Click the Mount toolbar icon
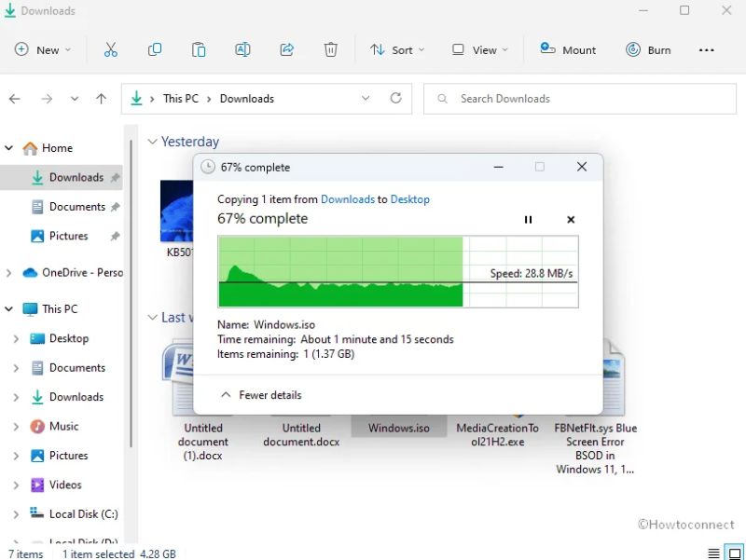Screen dimensions: 746x560 click(568, 49)
